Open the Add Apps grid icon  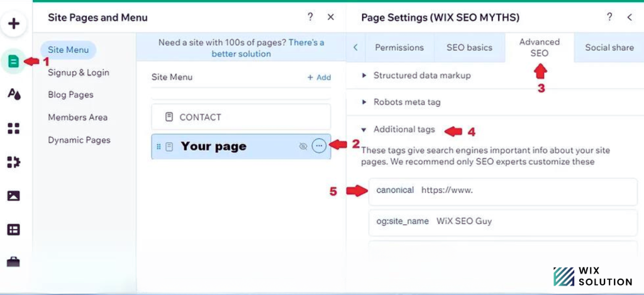point(14,128)
